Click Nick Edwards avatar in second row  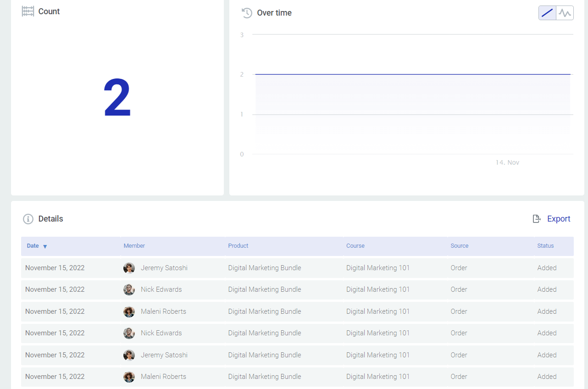pos(129,289)
